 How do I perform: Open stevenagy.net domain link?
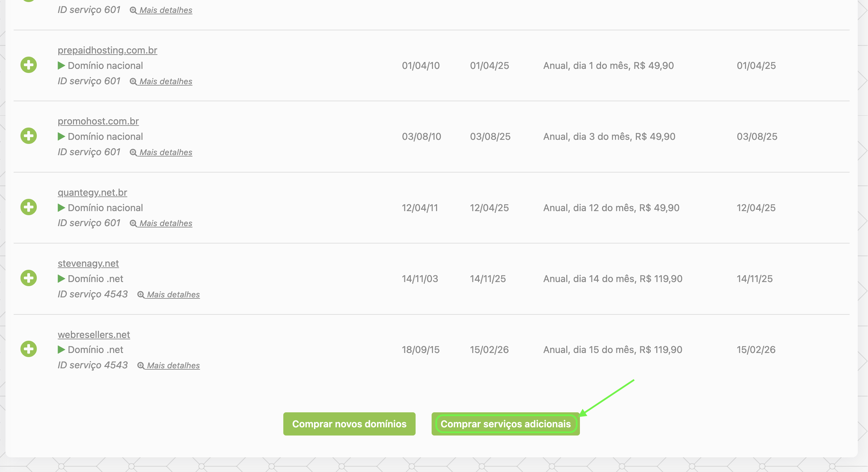(x=88, y=263)
